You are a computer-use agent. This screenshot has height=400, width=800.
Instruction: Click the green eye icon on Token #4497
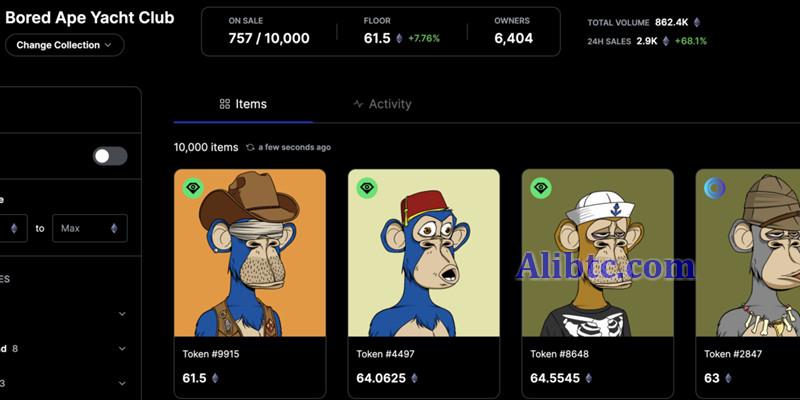pyautogui.click(x=367, y=187)
